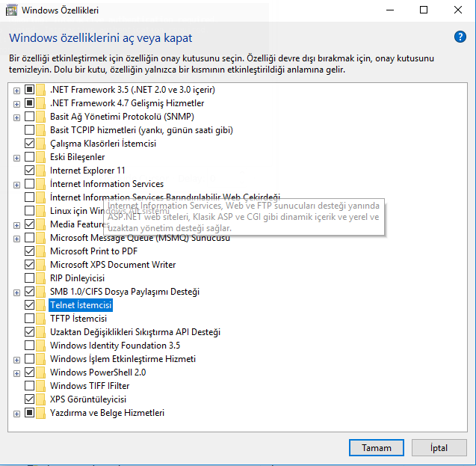Disable Microsoft Print to PDF checkbox
This screenshot has width=476, height=466.
click(29, 251)
